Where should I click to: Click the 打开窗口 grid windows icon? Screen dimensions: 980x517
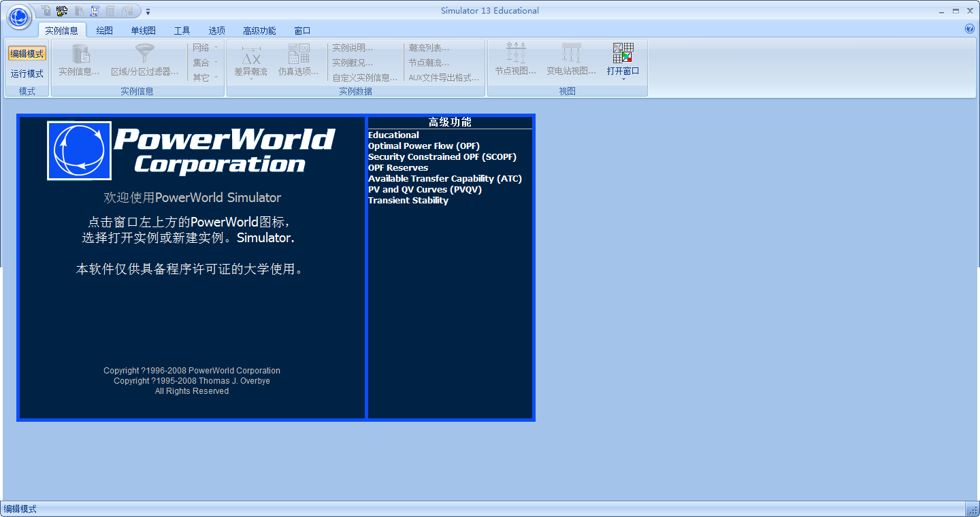click(623, 53)
